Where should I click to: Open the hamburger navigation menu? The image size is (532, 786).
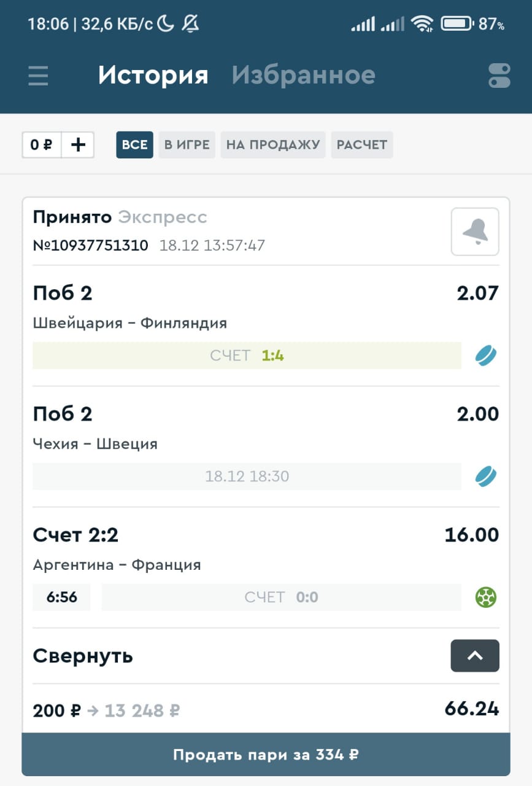(38, 76)
